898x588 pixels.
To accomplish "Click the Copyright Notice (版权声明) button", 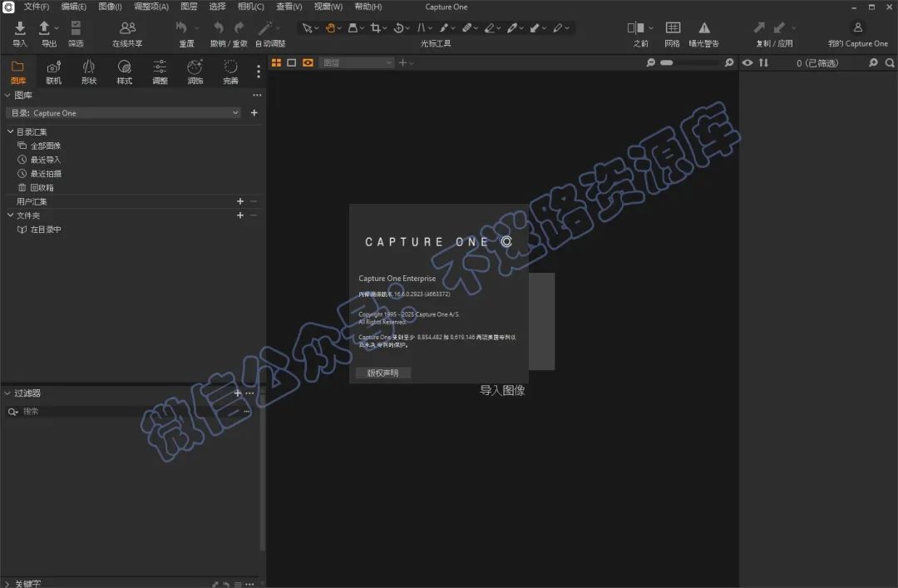I will pos(382,373).
